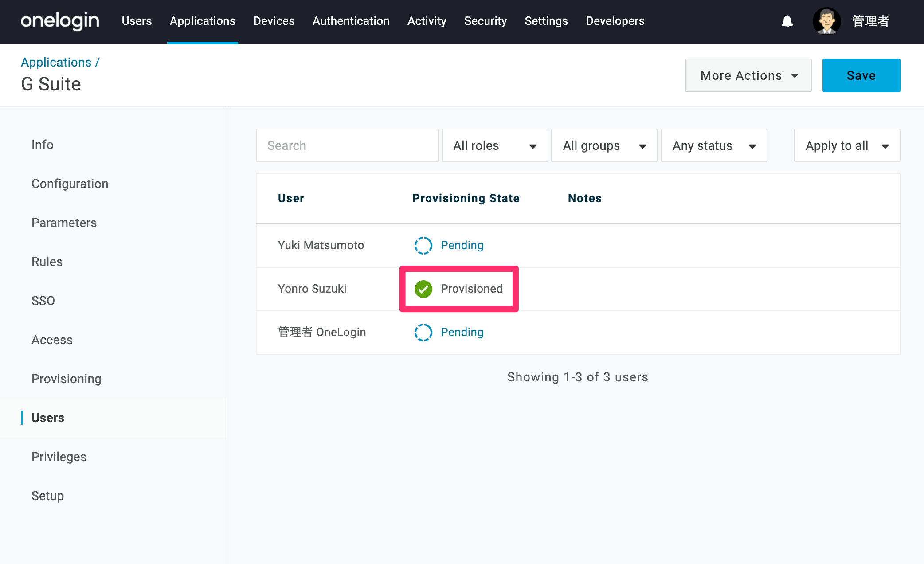The width and height of the screenshot is (924, 564).
Task: Expand the Any status filter
Action: point(714,145)
